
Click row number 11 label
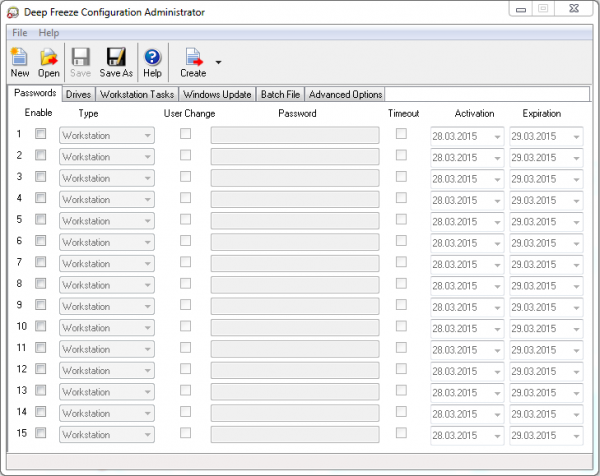click(21, 347)
